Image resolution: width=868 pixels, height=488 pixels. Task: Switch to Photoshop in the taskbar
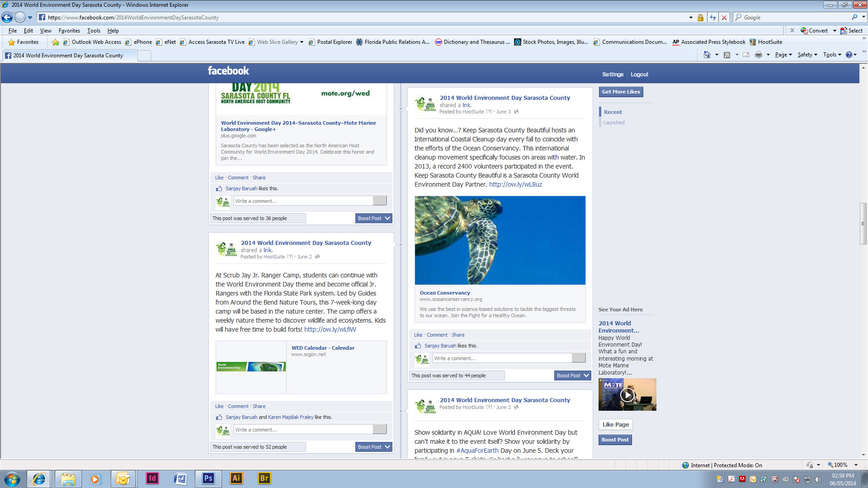208,479
